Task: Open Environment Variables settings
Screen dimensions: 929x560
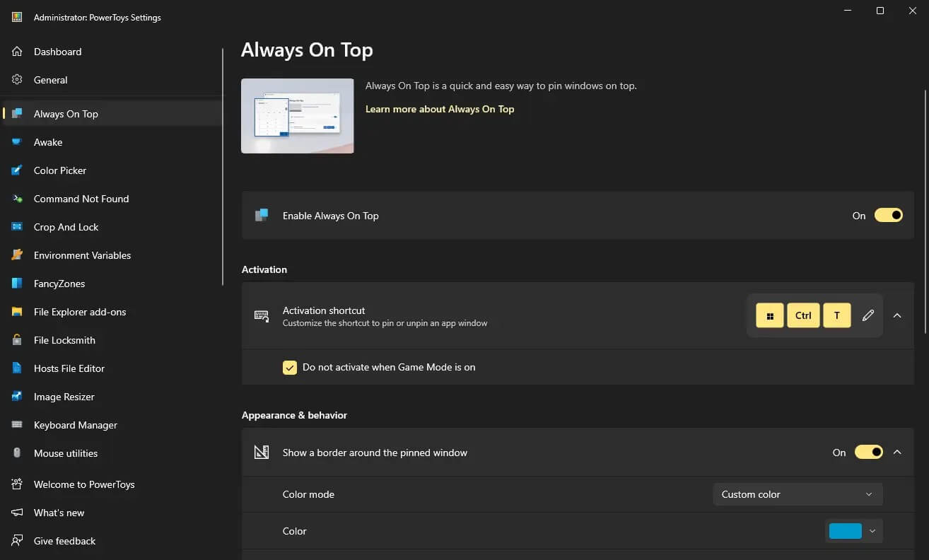Action: pos(112,255)
